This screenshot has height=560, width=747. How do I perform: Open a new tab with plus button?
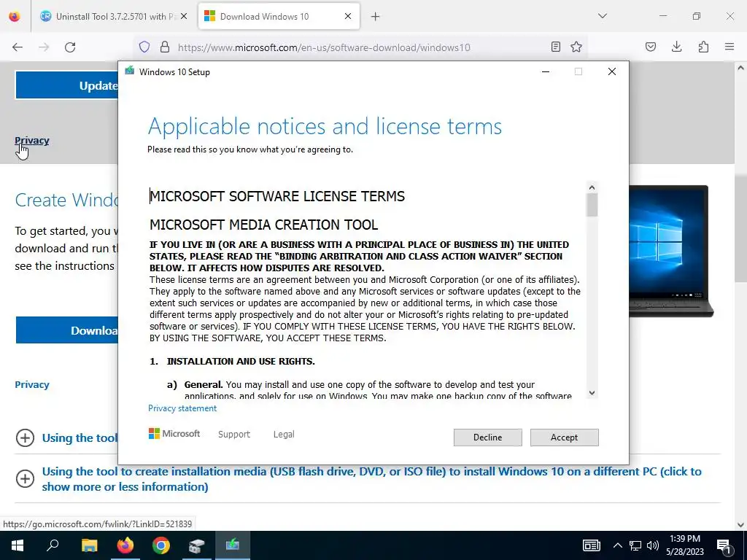(376, 17)
